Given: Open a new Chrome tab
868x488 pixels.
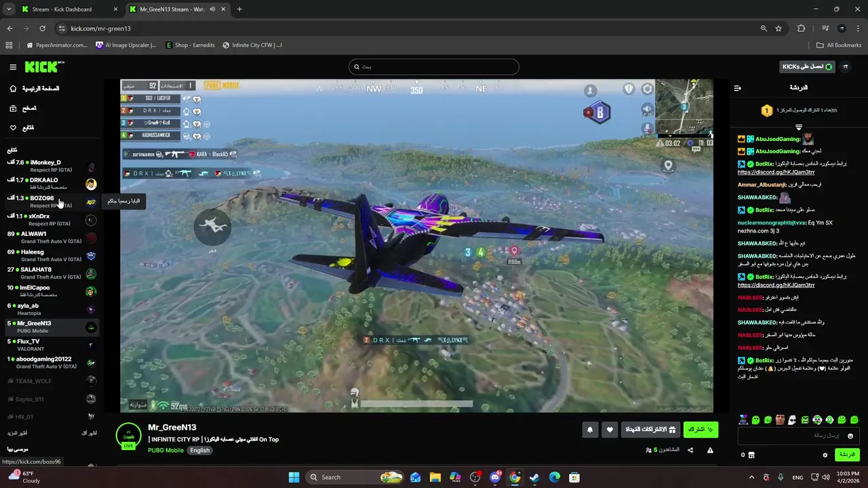Looking at the screenshot, I should (x=239, y=9).
